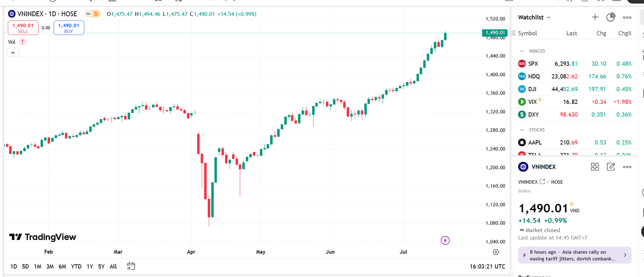Open the watchlist advanced view pie icon
The height and width of the screenshot is (277, 644).
point(610,17)
